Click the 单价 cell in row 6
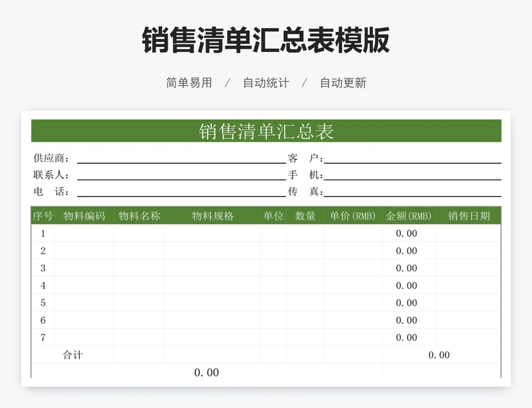The image size is (532, 408). 353,320
